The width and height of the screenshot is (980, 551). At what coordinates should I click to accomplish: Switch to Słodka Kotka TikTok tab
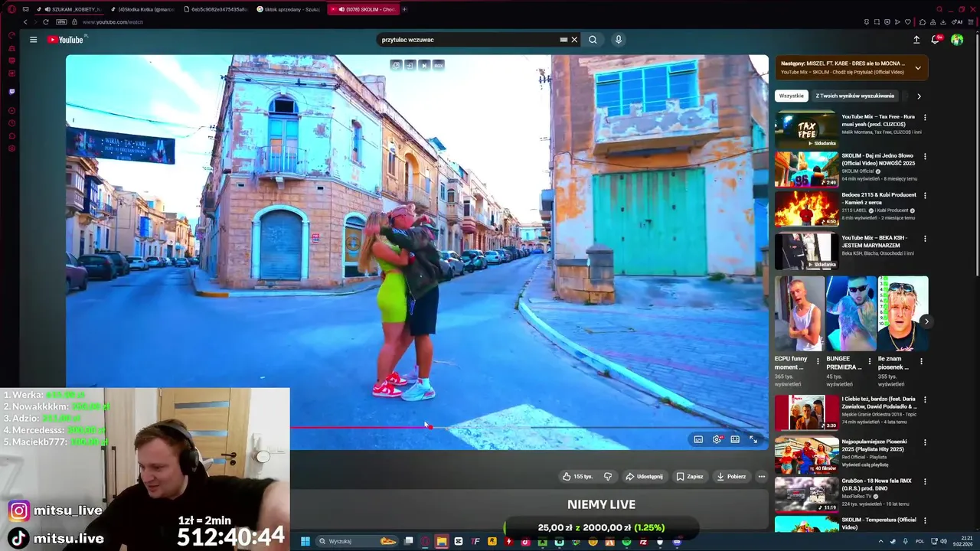(x=143, y=9)
